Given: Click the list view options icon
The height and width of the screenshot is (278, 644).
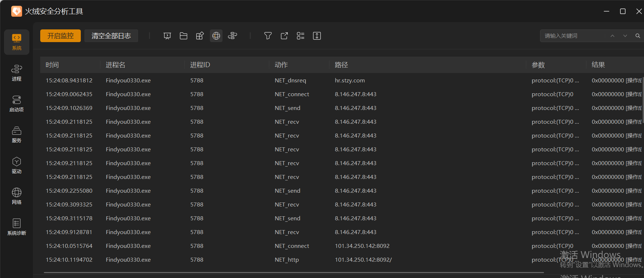Looking at the screenshot, I should [300, 36].
